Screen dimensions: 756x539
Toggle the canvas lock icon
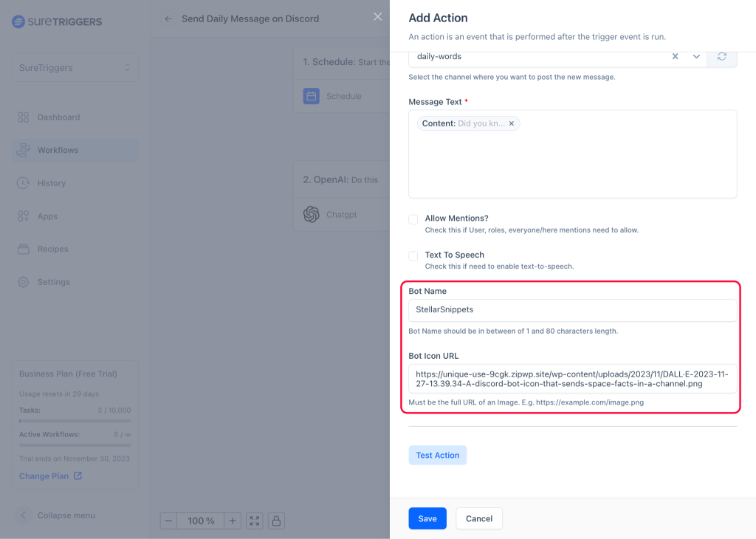(276, 521)
